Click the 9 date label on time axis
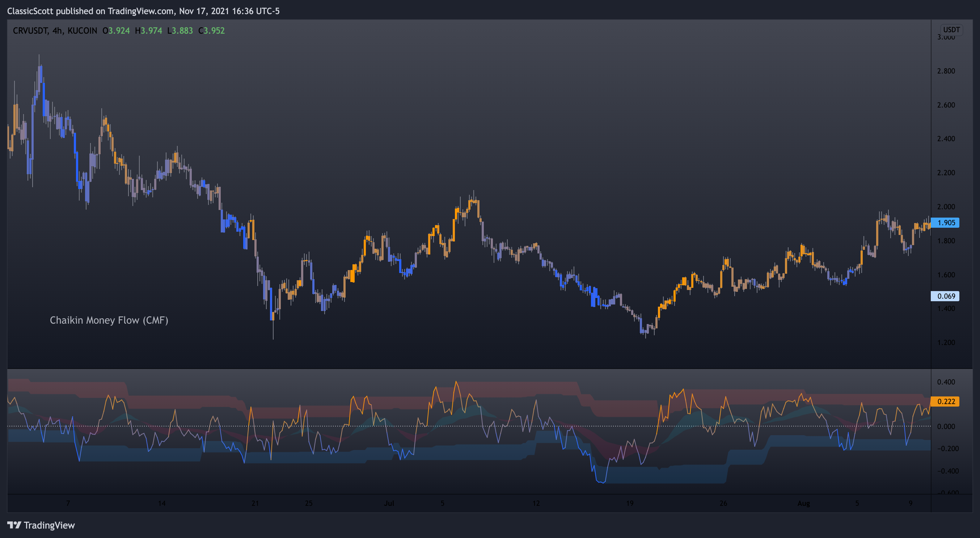 click(x=911, y=503)
